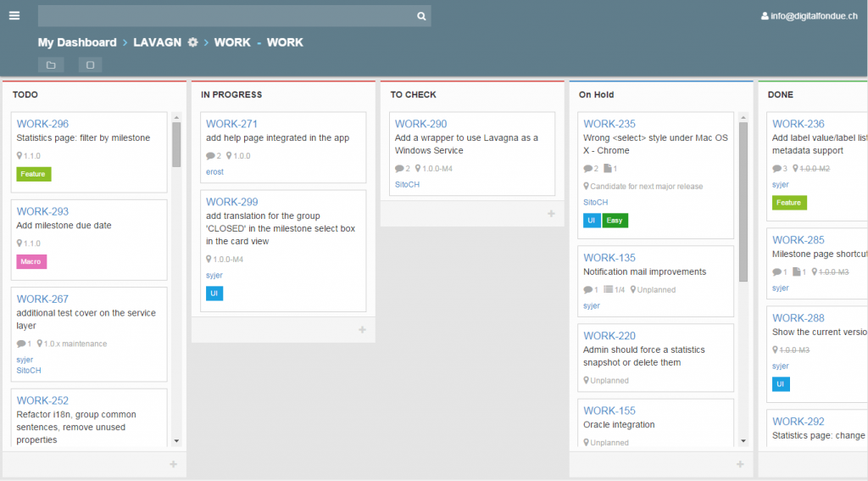Click checklist icon on WORK-135 card
This screenshot has height=481, width=868.
pyautogui.click(x=608, y=289)
